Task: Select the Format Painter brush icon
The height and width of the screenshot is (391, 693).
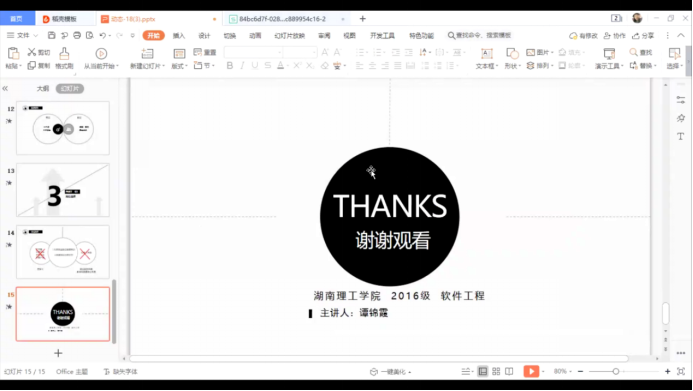Action: pyautogui.click(x=64, y=53)
